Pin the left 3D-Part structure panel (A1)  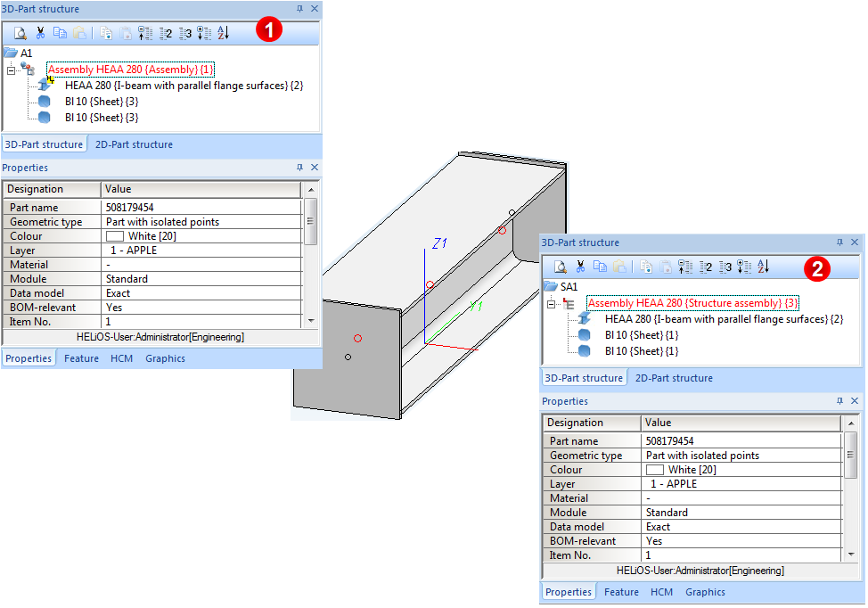click(x=300, y=9)
